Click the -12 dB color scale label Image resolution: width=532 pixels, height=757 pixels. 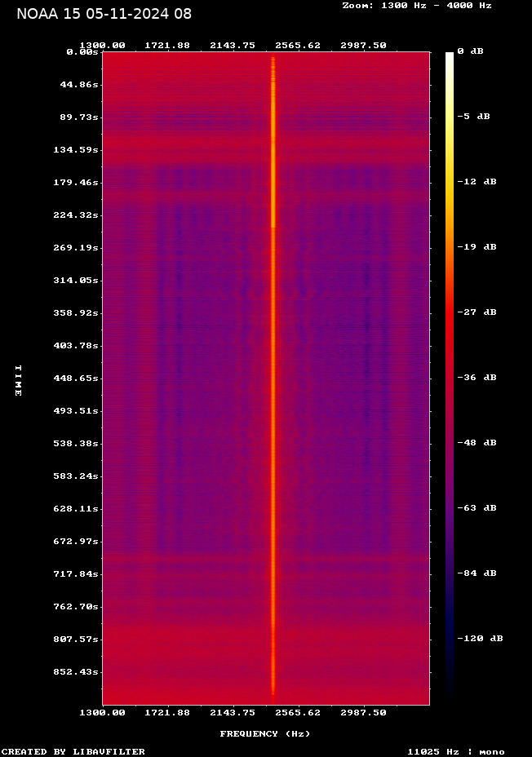click(477, 182)
